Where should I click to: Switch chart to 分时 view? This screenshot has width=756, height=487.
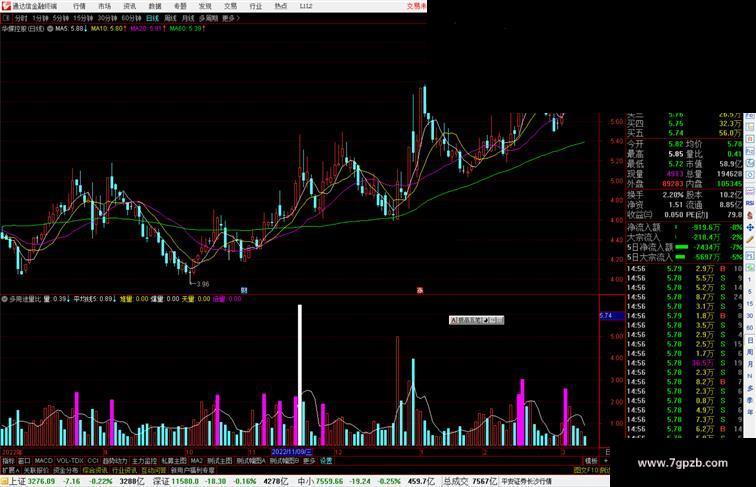point(21,18)
